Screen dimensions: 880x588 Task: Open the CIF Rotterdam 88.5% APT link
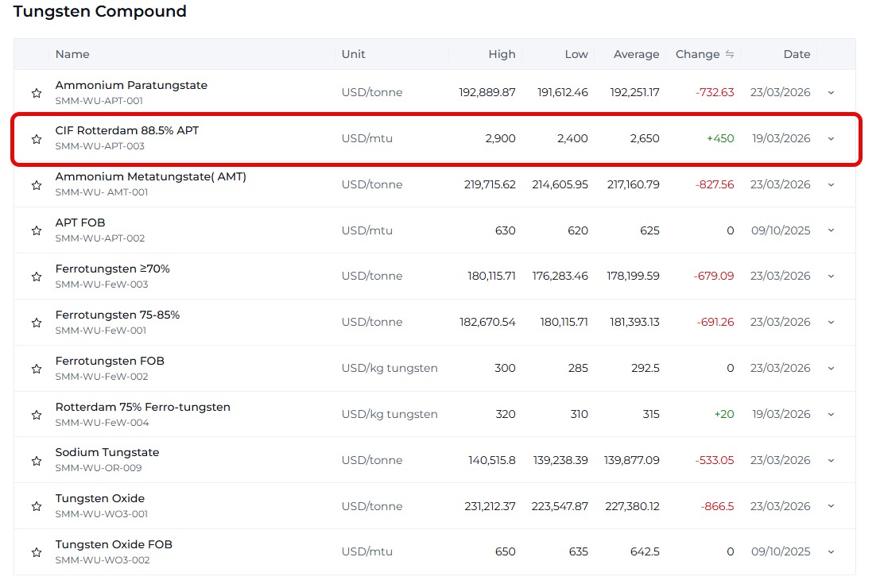pos(127,131)
